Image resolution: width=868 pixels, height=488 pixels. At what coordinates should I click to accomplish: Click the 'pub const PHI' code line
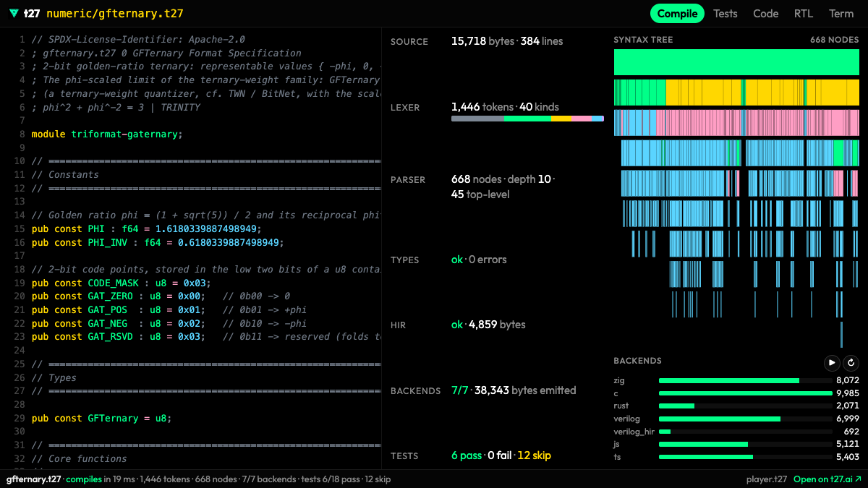[x=146, y=228]
